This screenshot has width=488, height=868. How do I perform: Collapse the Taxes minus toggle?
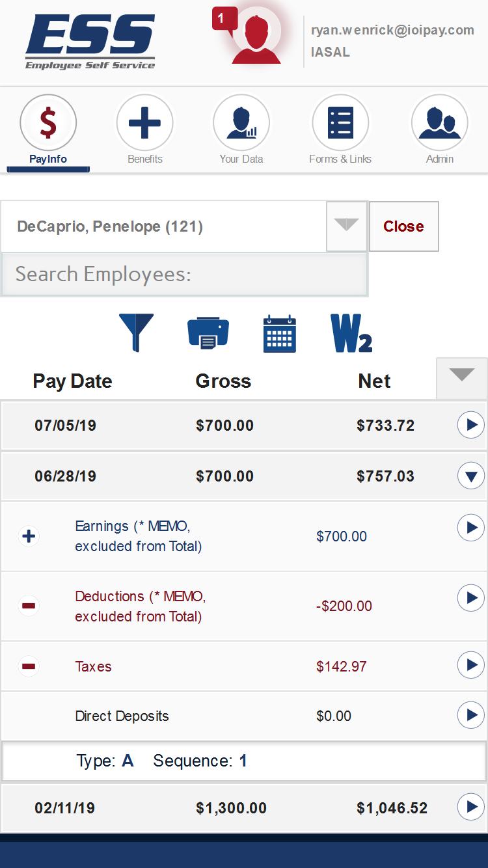pyautogui.click(x=29, y=666)
